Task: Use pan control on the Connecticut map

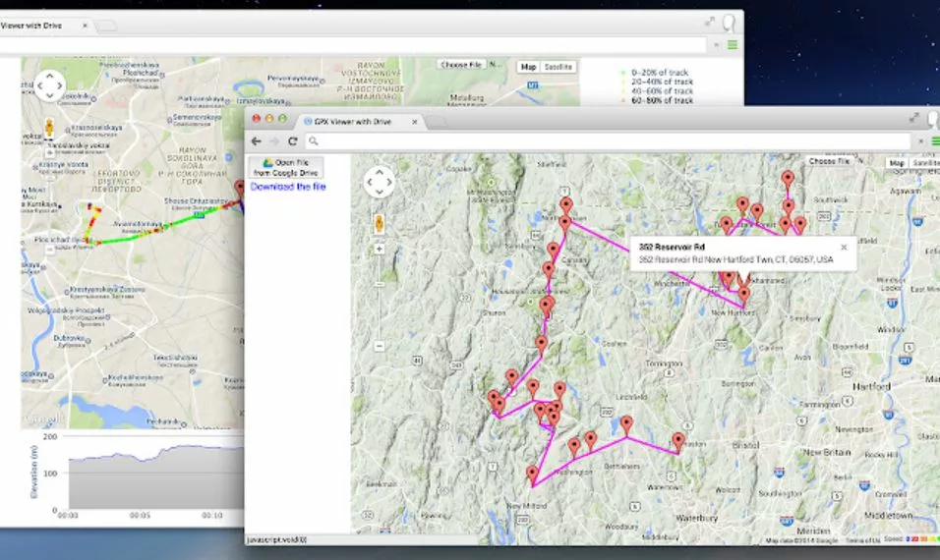Action: tap(379, 182)
